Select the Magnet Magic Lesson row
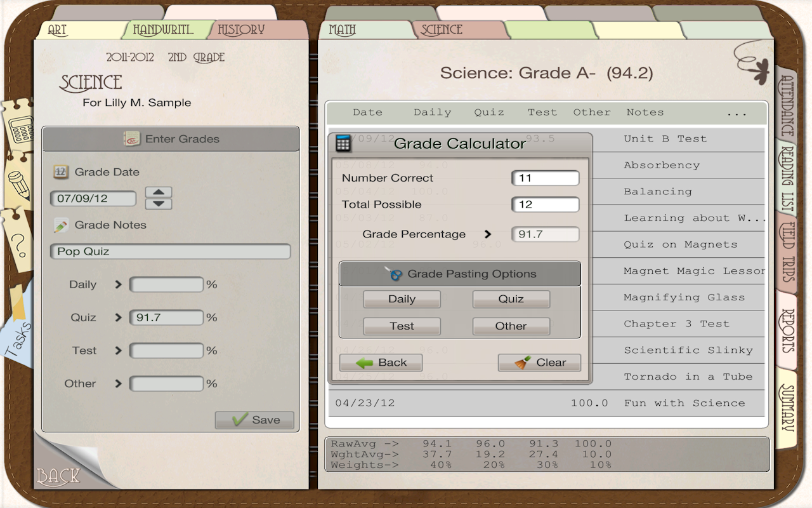 (546, 271)
